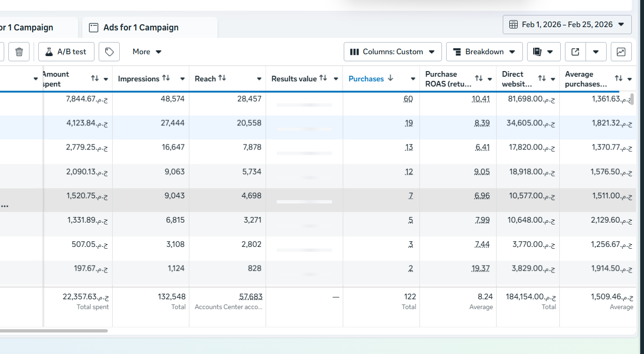644x354 pixels.
Task: Click the Purchases descending sort arrow
Action: pyautogui.click(x=391, y=79)
